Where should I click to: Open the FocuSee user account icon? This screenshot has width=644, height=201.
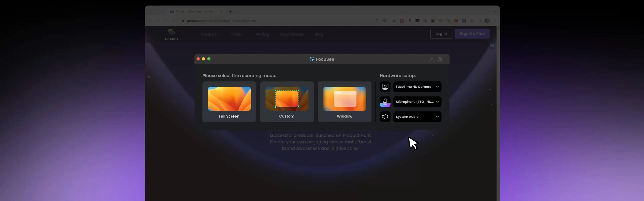[432, 59]
